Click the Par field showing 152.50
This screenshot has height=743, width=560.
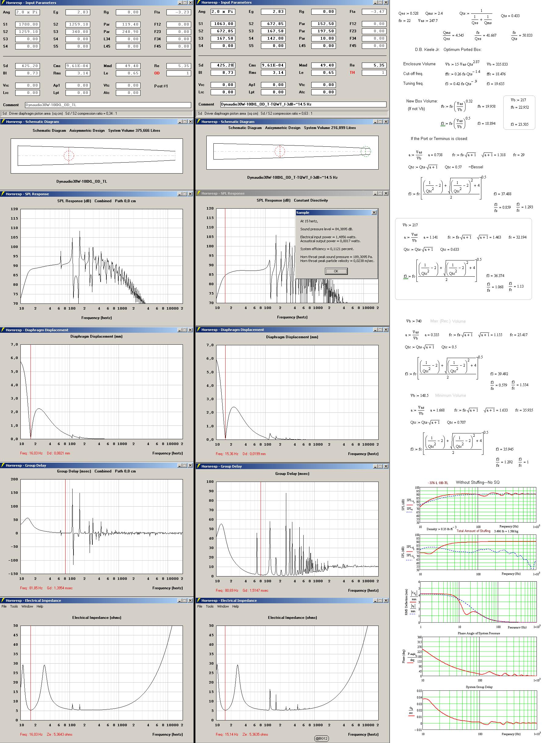[324, 24]
